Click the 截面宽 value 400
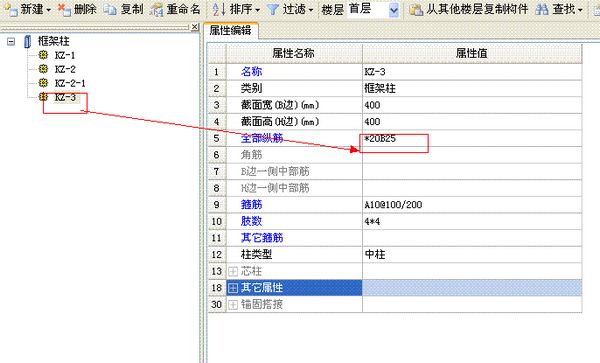 [472, 105]
